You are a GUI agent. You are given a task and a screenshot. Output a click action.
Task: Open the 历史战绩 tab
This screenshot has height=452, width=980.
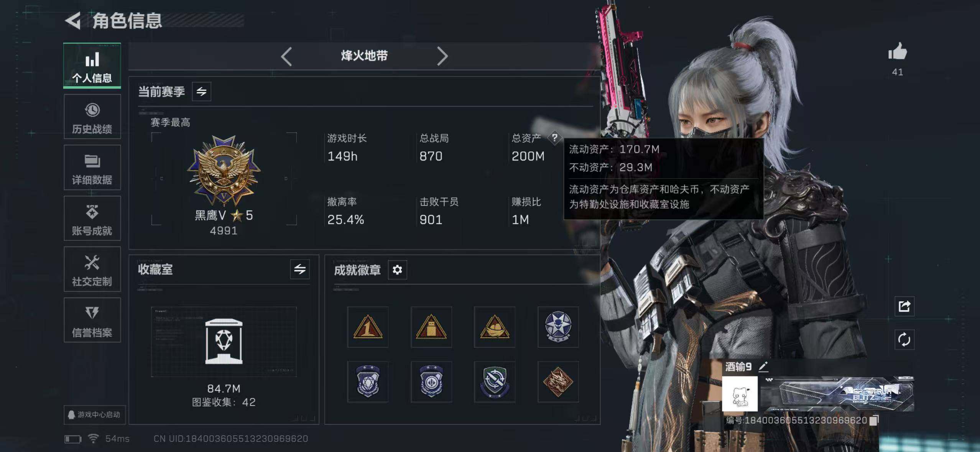coord(92,117)
